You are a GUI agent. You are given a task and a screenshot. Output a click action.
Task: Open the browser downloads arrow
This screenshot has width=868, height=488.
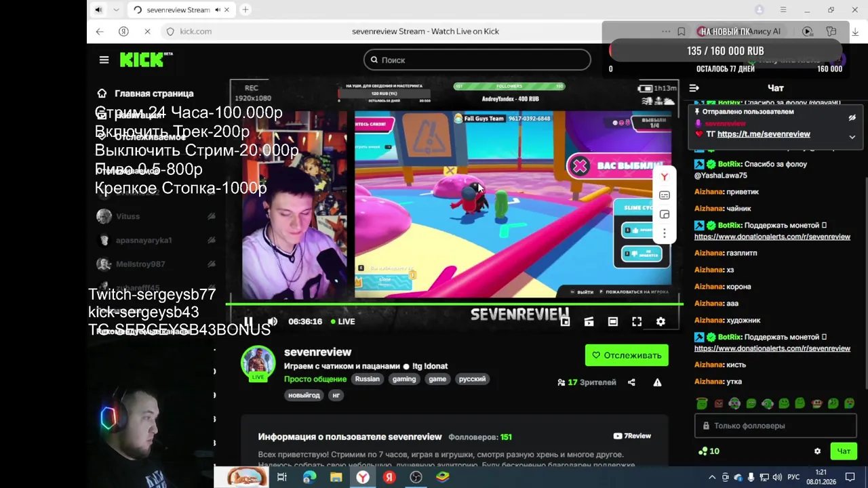click(x=854, y=31)
